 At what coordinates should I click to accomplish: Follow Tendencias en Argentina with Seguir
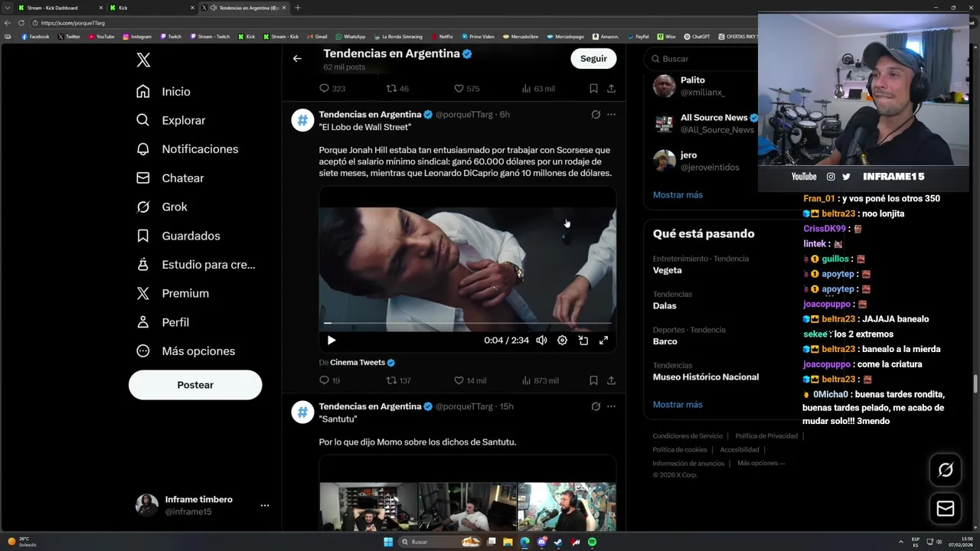point(593,59)
